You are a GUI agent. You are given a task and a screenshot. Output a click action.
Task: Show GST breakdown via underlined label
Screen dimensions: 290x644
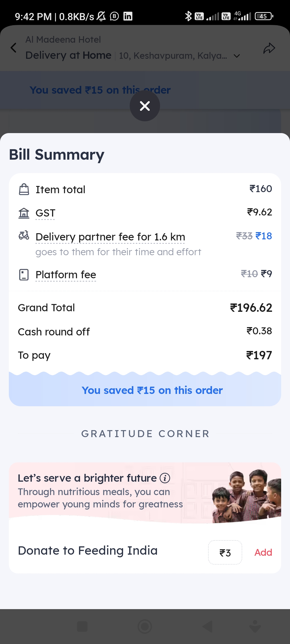[x=45, y=213]
